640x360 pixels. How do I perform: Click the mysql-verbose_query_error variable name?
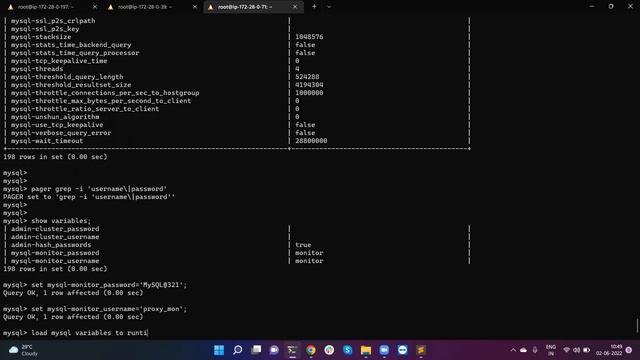[x=61, y=133]
